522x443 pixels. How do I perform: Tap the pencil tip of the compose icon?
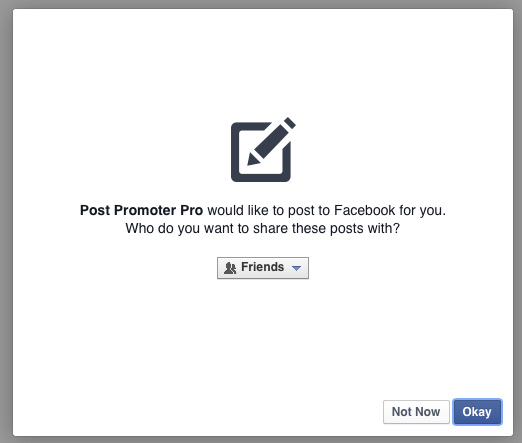click(x=253, y=160)
